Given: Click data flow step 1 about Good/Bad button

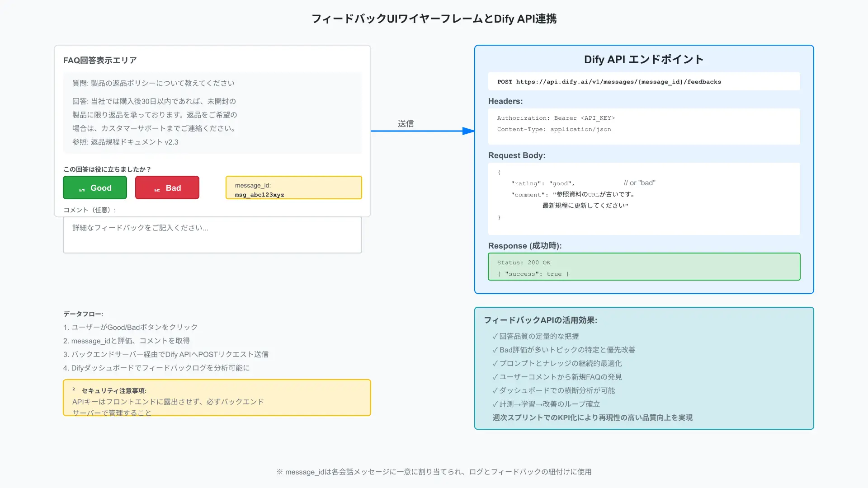Looking at the screenshot, I should (x=130, y=327).
